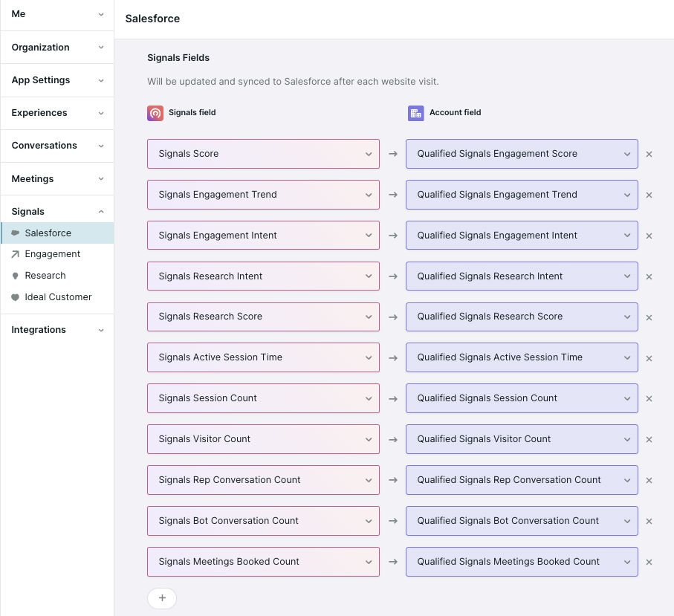Viewport: 674px width, 616px height.
Task: Collapse the Signals section
Action: pos(57,212)
